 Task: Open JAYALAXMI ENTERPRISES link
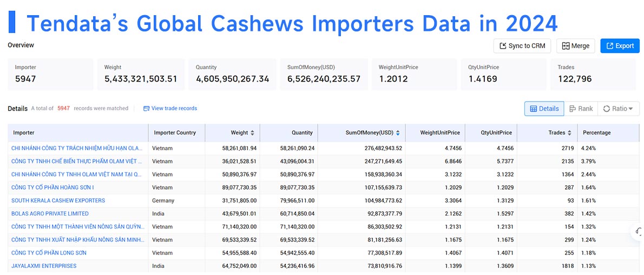pyautogui.click(x=43, y=266)
